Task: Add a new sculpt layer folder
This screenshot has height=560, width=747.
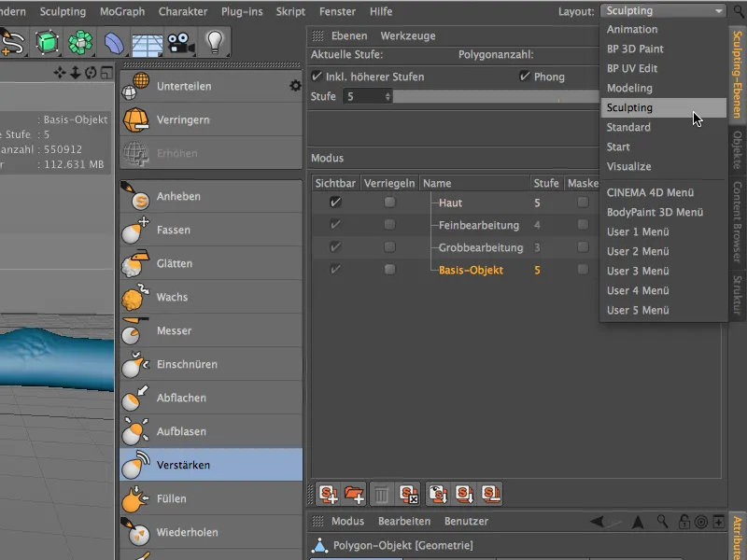Action: pyautogui.click(x=354, y=494)
